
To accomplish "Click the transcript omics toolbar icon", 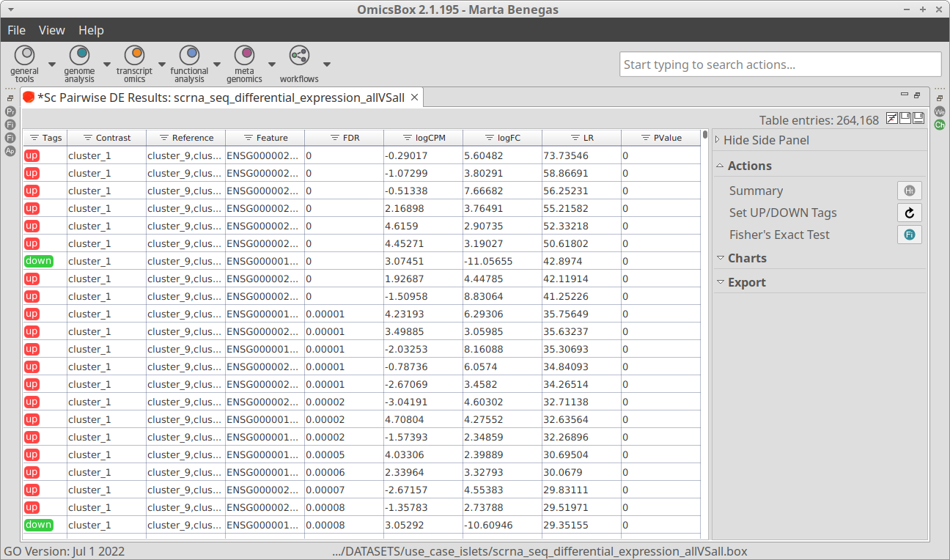I will click(x=134, y=56).
